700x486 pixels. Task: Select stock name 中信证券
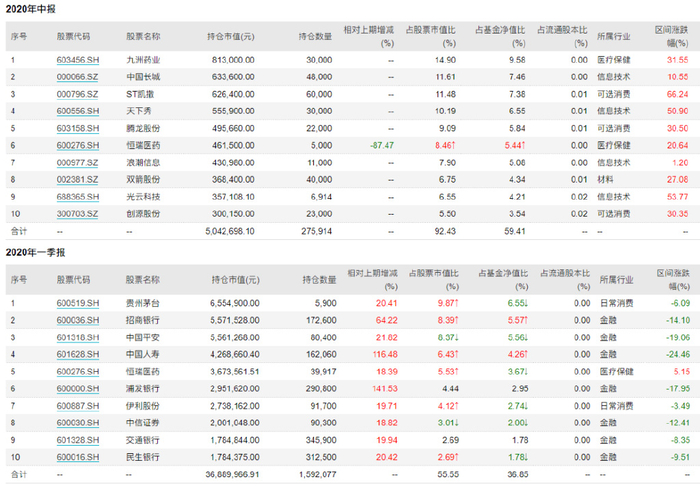[142, 423]
